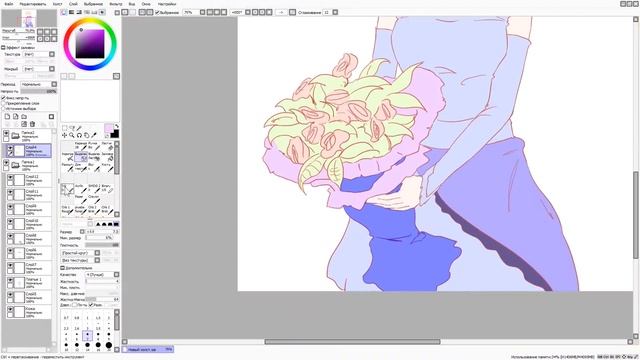Viewport: 640px width, 360px height.
Task: Open the Качество quality dropdown
Action: coord(102,275)
